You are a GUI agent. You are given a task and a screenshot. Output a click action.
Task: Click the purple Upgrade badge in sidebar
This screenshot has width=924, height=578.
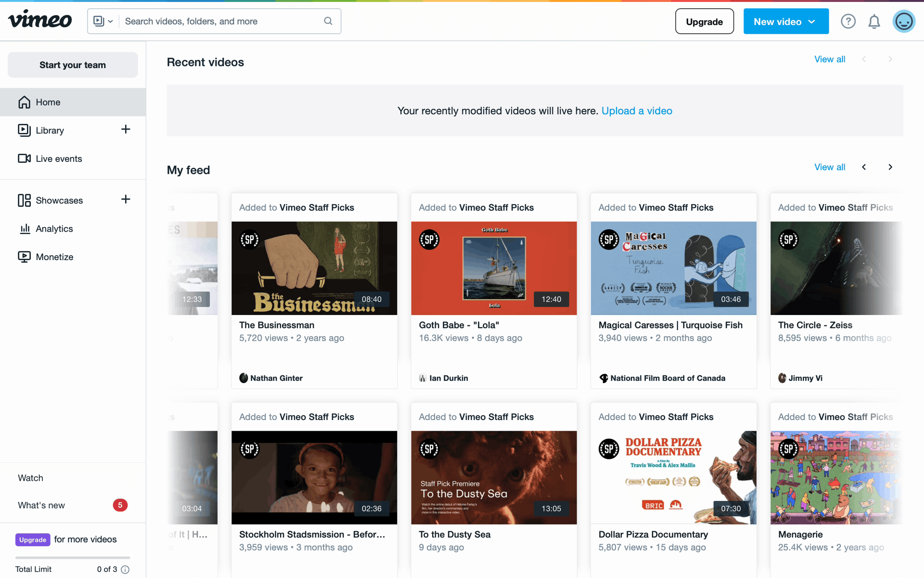[x=33, y=539]
